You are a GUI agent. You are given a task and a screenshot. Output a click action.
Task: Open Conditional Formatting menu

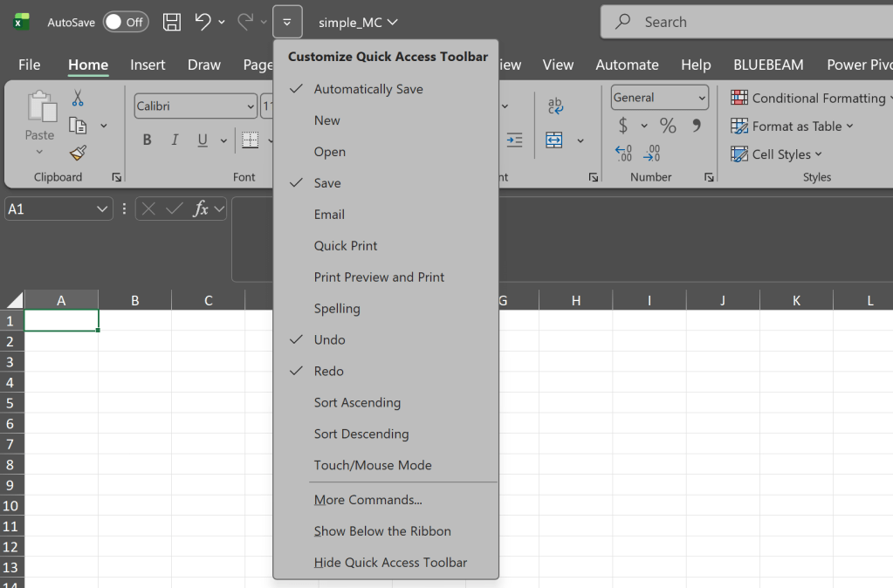click(811, 98)
